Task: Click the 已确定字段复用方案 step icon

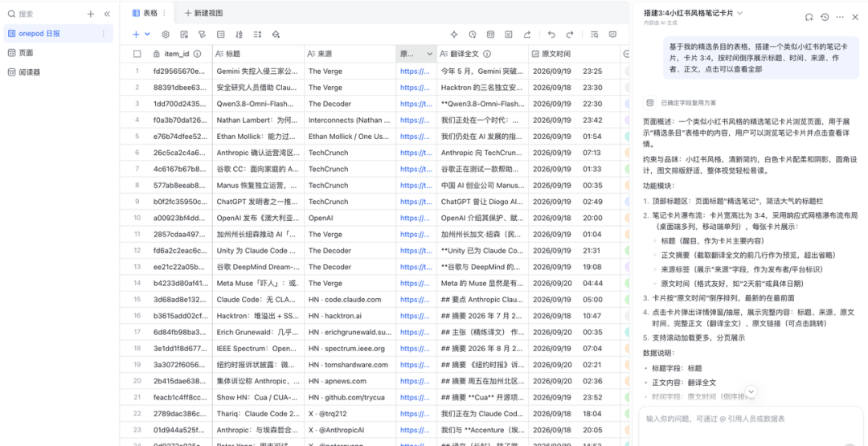Action: tap(649, 103)
